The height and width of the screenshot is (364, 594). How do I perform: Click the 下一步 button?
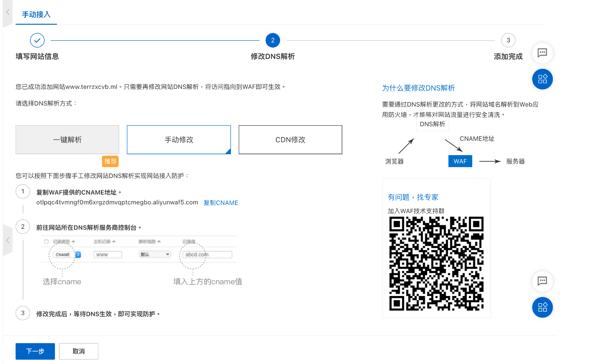[x=35, y=351]
